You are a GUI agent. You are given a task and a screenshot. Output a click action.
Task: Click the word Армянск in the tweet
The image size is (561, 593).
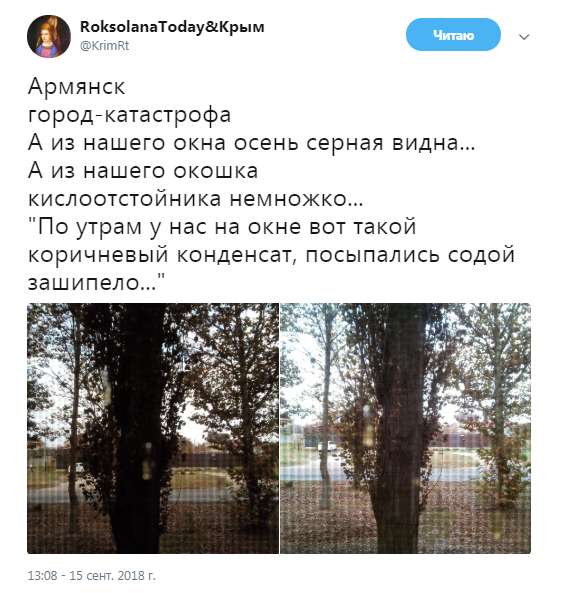click(x=76, y=87)
